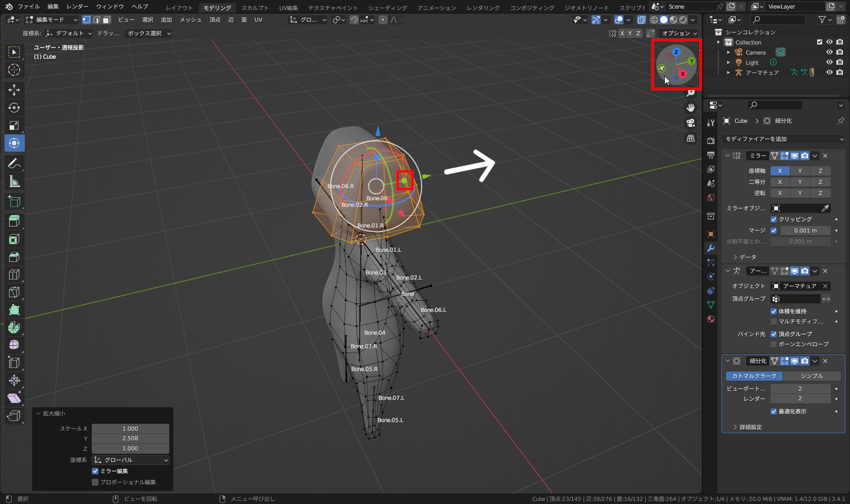Select the Rotate tool

coord(14,107)
